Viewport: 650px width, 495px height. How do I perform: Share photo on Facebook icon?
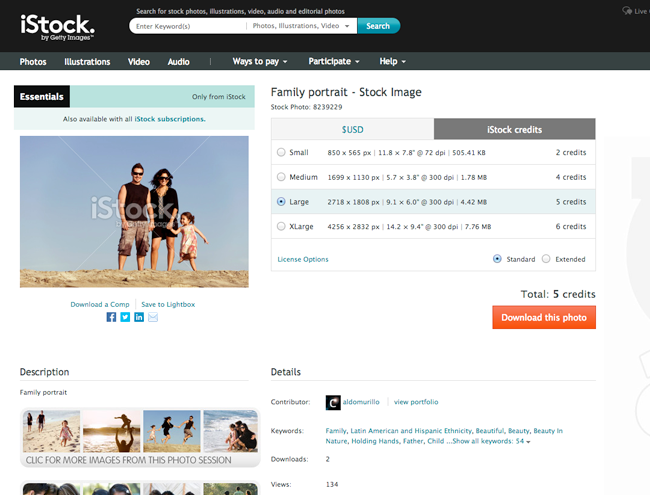point(111,317)
